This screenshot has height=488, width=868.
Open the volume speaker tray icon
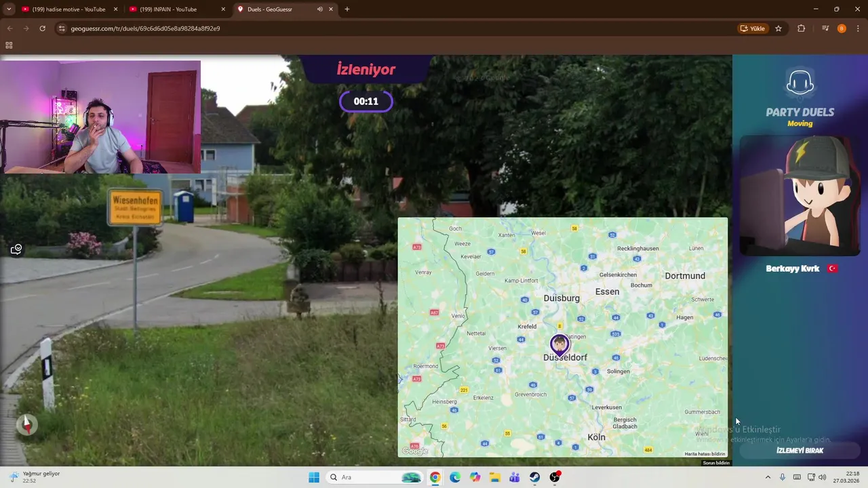point(823,477)
